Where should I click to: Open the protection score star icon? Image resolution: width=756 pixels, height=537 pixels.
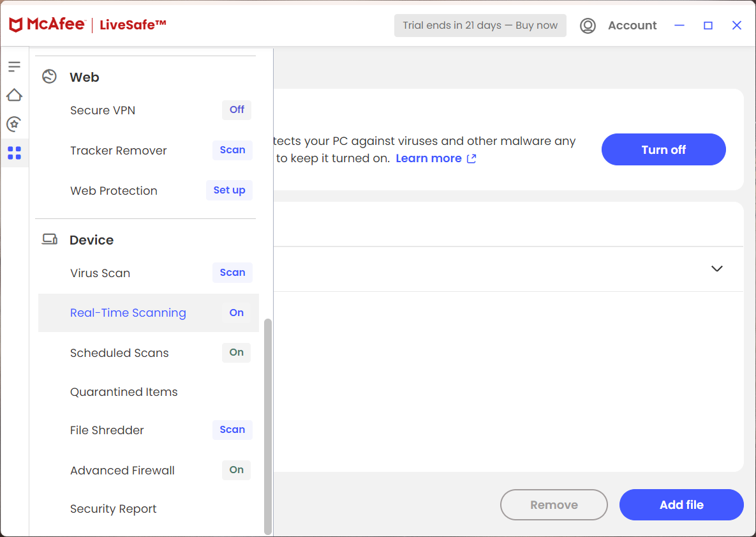pos(15,124)
